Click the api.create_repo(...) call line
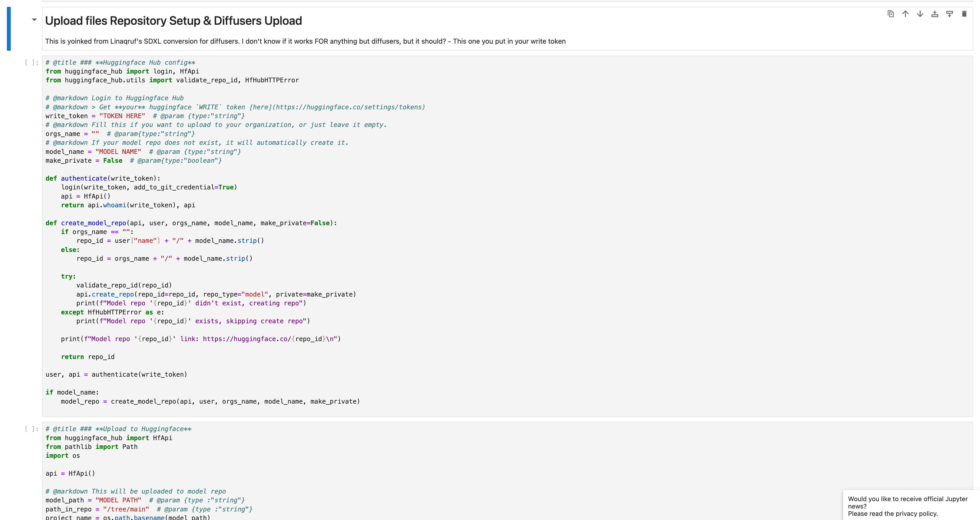The image size is (980, 520). coord(216,294)
